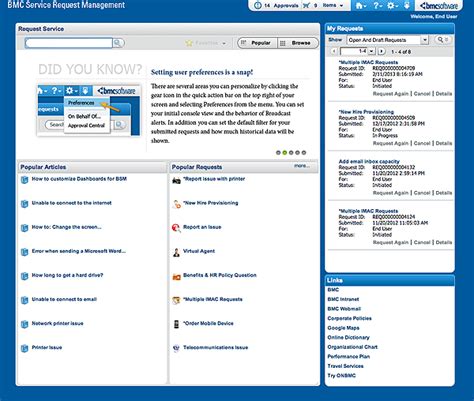Open How to: Change the screen... article
Viewport: 474px width, 401px height.
(66, 227)
